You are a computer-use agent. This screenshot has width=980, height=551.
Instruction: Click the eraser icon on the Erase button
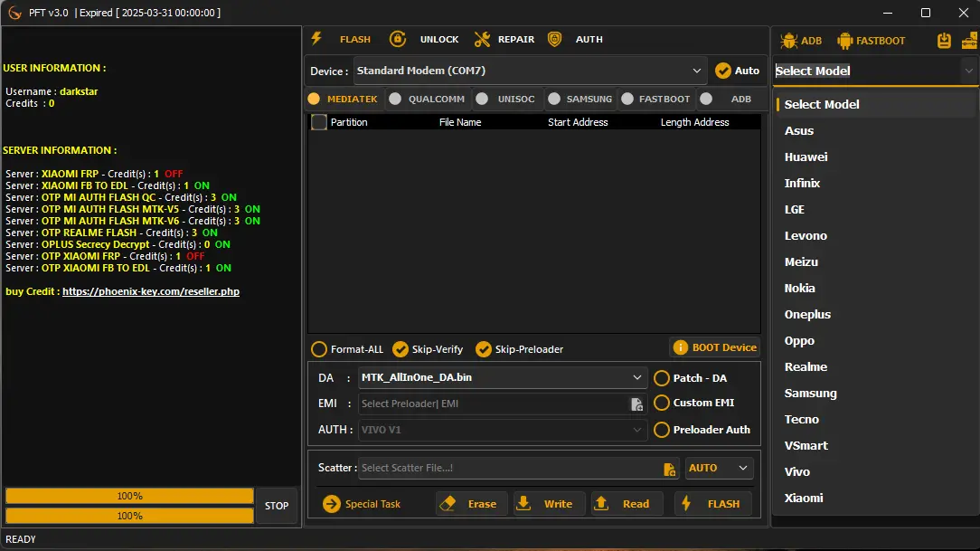click(x=448, y=503)
